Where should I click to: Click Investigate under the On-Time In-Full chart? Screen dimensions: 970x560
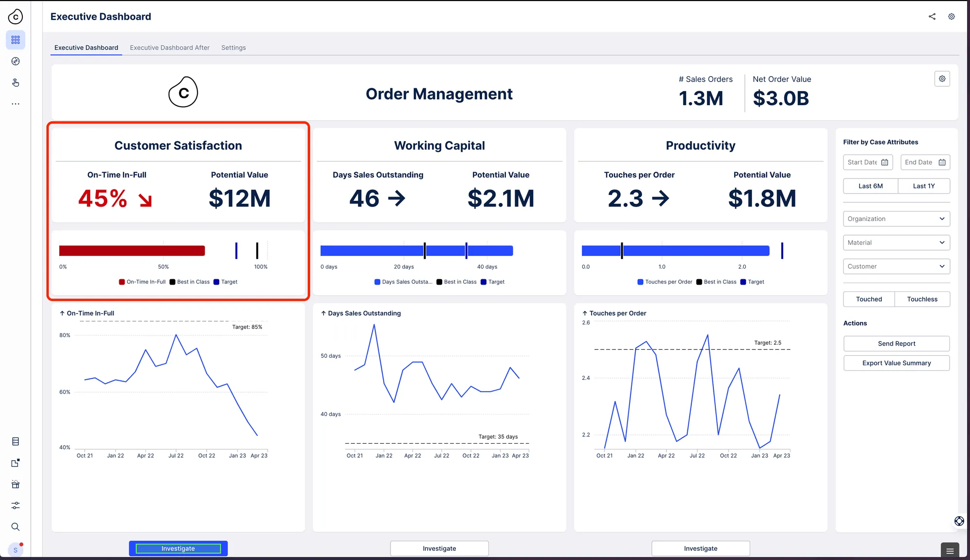point(178,548)
